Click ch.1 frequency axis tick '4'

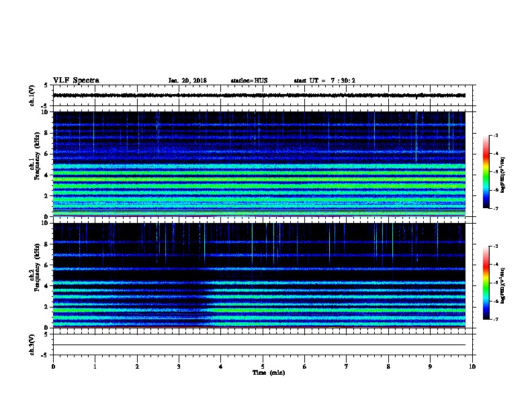[x=46, y=175]
